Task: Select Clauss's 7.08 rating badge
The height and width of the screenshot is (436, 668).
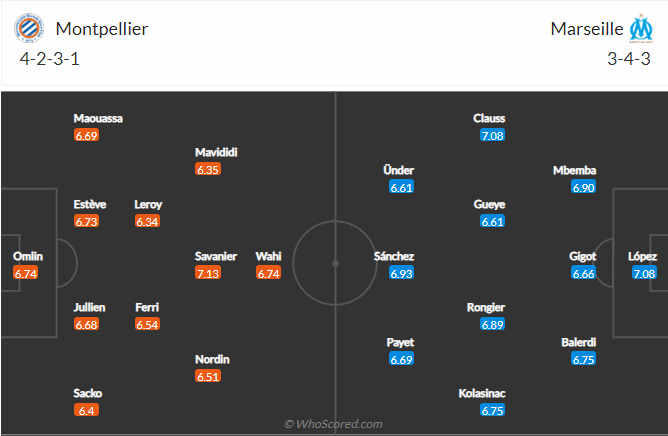Action: coord(492,136)
